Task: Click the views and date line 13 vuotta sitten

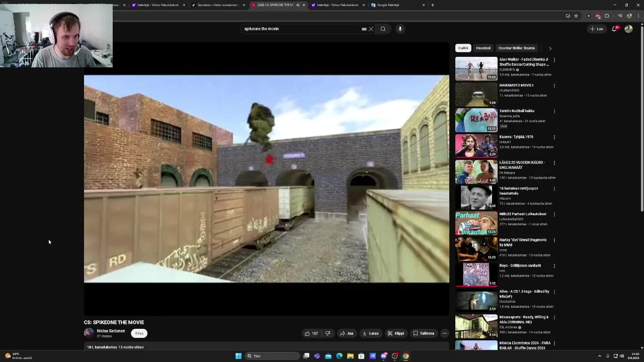Action: tap(115, 347)
